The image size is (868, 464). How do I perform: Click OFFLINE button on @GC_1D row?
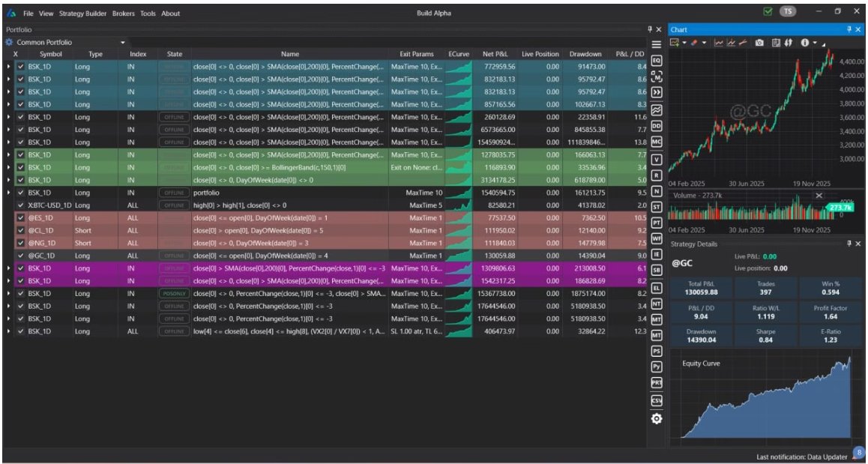(x=175, y=256)
